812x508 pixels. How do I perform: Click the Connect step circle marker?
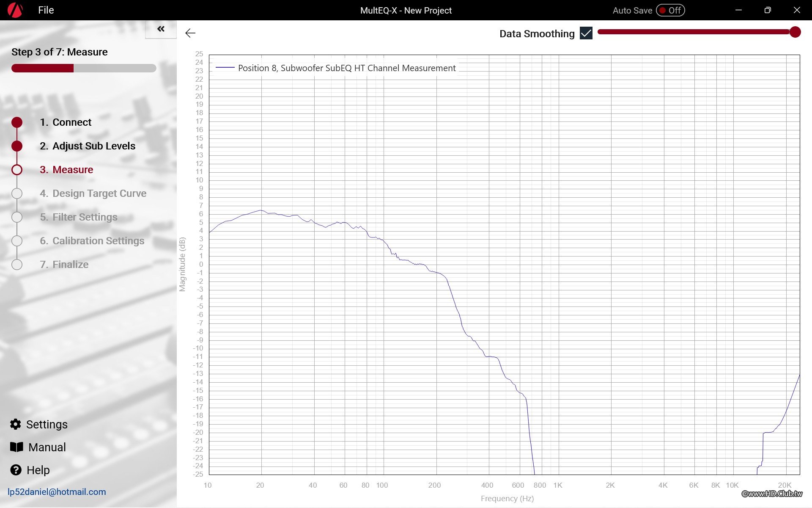click(x=17, y=122)
